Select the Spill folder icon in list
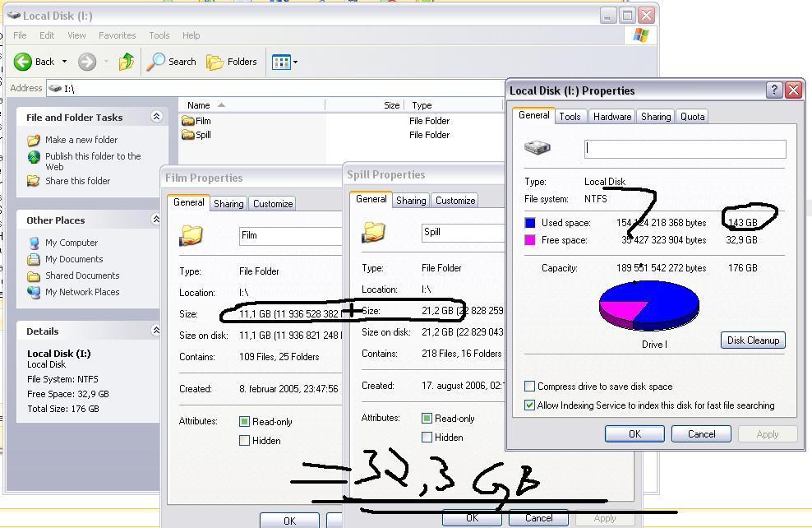The image size is (812, 528). [x=187, y=135]
